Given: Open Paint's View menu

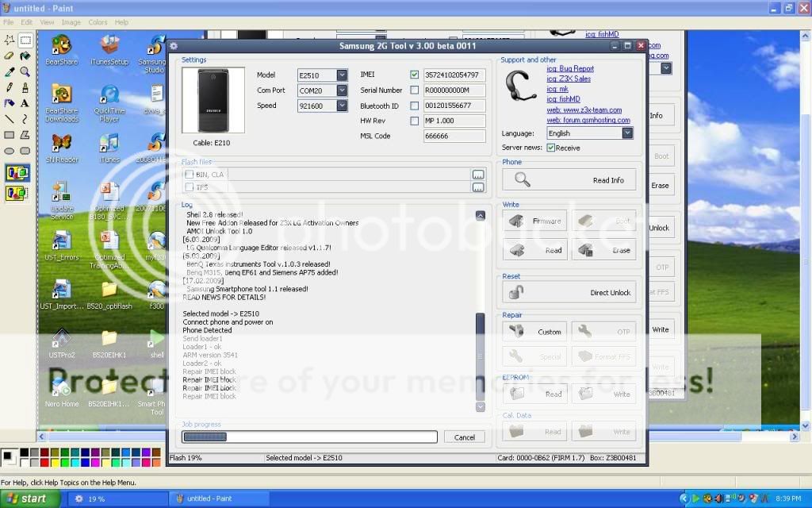Looking at the screenshot, I should coord(47,22).
